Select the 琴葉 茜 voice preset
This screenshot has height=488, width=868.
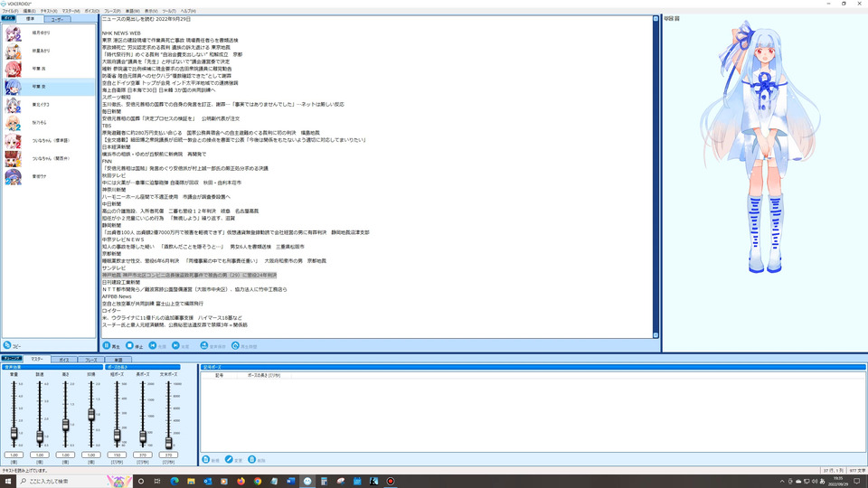click(x=49, y=69)
